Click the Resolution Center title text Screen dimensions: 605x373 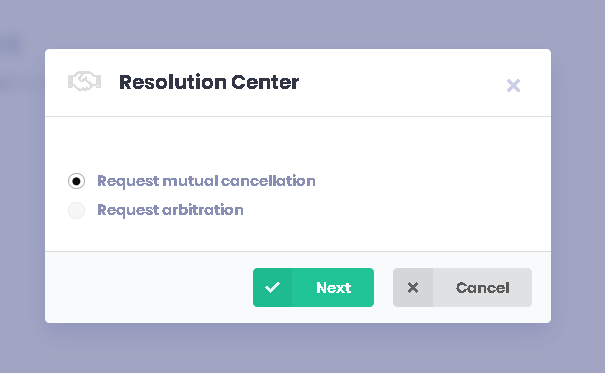[x=209, y=82]
